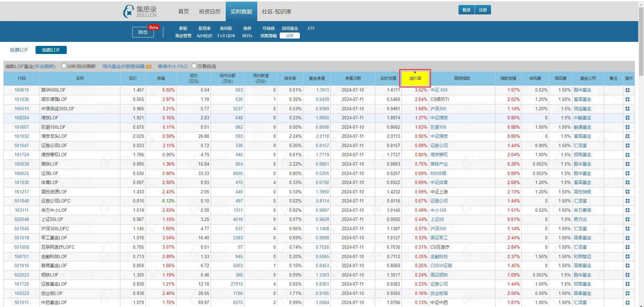Open 鹏华基金 company link in first row
Screen dimensions: 644x307
582,90
